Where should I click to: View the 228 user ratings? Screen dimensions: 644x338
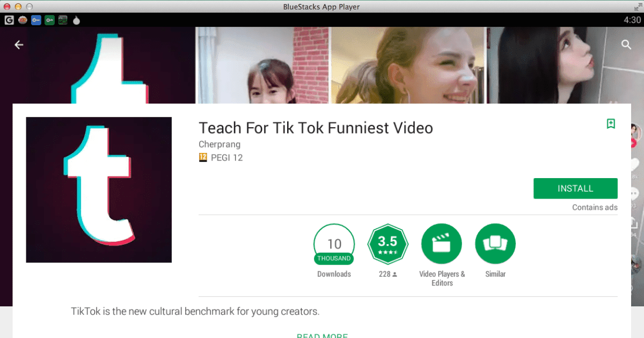(x=387, y=274)
